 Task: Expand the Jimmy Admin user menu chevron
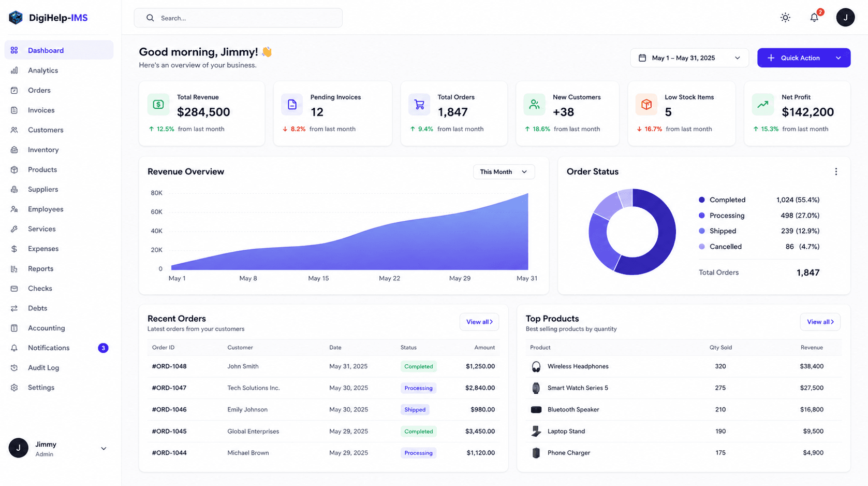click(x=104, y=449)
